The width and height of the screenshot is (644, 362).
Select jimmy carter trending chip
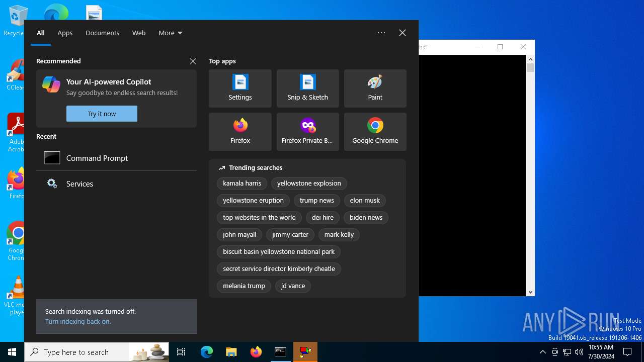(290, 235)
